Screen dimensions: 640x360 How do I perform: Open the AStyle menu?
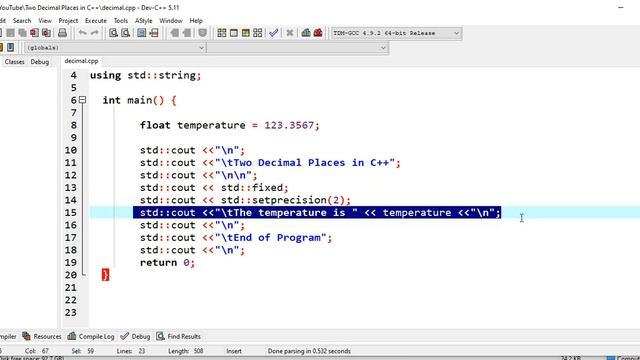(x=143, y=20)
